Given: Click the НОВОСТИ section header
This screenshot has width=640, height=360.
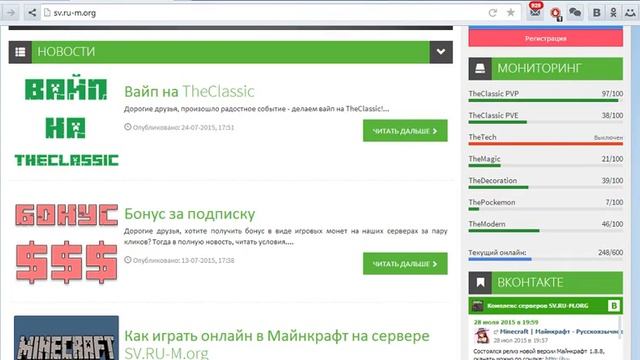Looking at the screenshot, I should tap(231, 52).
